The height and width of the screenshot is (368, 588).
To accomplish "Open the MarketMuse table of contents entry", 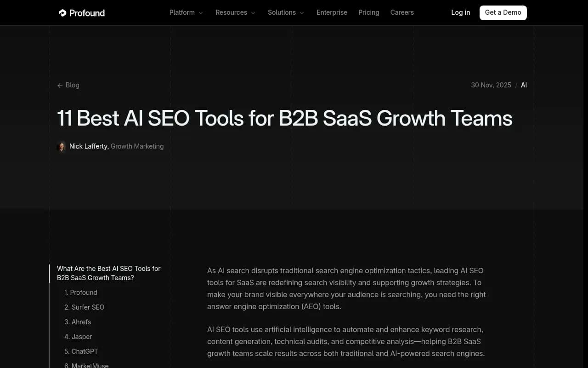I will coord(87,365).
